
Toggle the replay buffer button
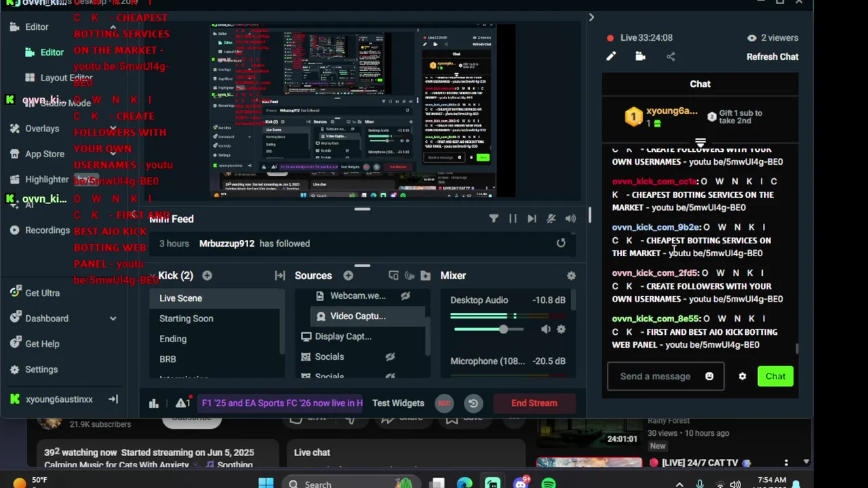point(473,403)
